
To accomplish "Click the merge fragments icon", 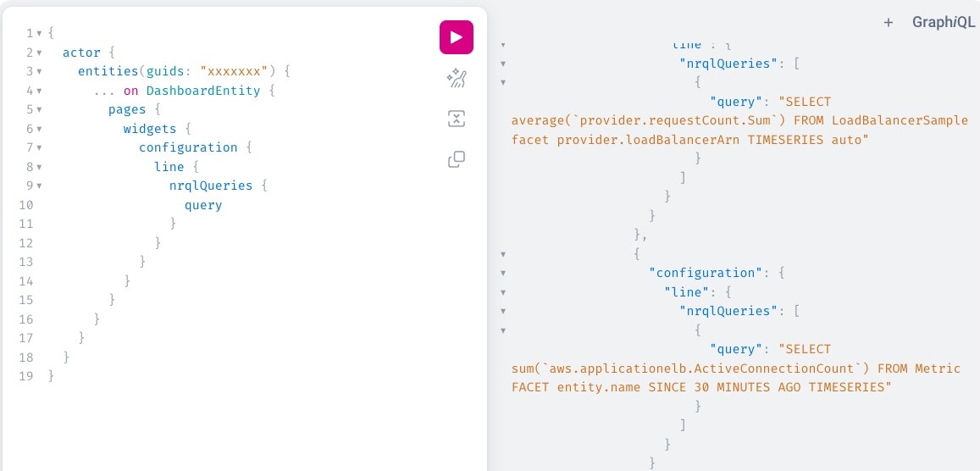I will tap(457, 119).
